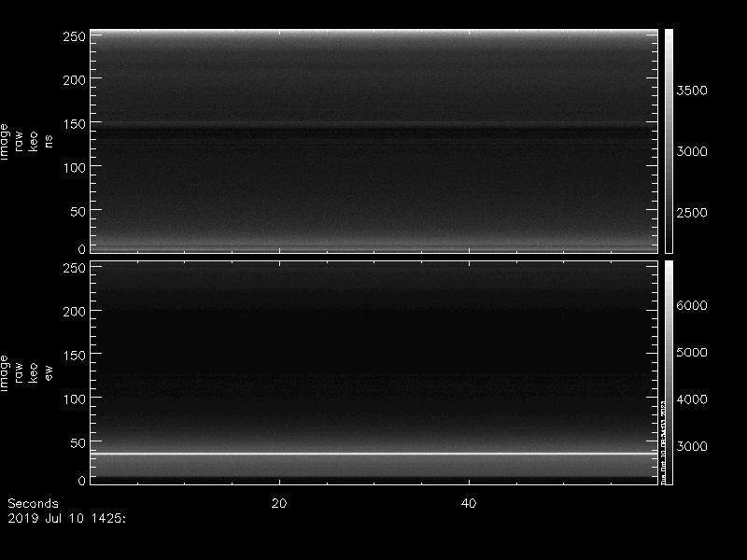Click the 50 tick label on ns keogram axis
The width and height of the screenshot is (747, 560).
(78, 212)
